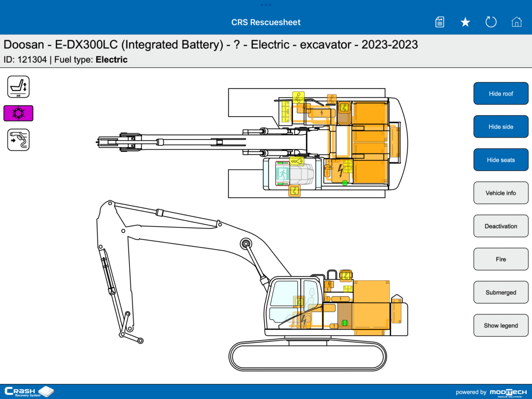Open the Vehicle info panel
The width and height of the screenshot is (532, 399).
(x=501, y=193)
